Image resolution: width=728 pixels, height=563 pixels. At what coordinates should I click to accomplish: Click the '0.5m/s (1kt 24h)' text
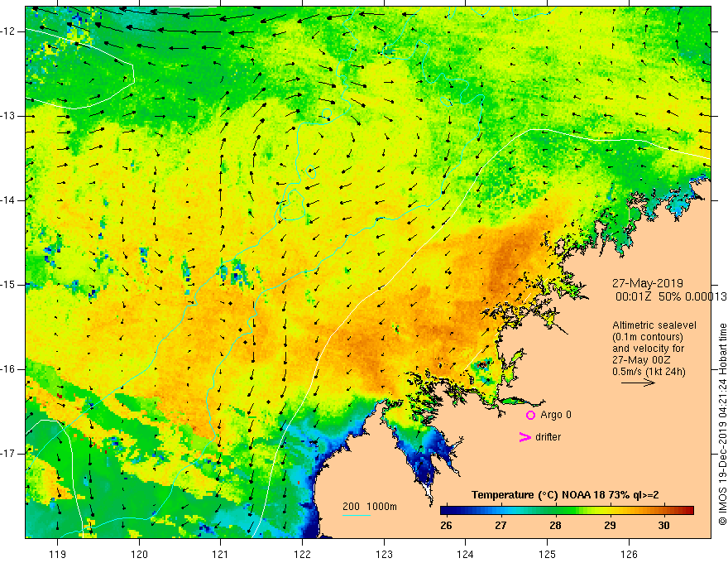click(649, 372)
